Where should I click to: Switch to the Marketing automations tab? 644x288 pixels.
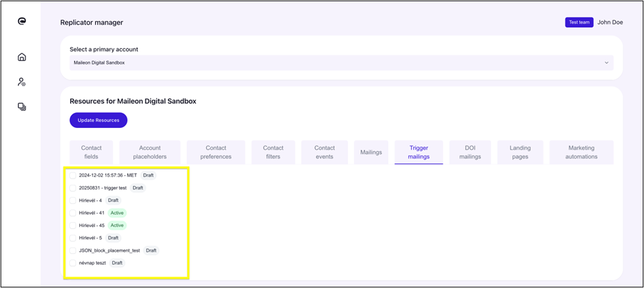[x=582, y=152]
